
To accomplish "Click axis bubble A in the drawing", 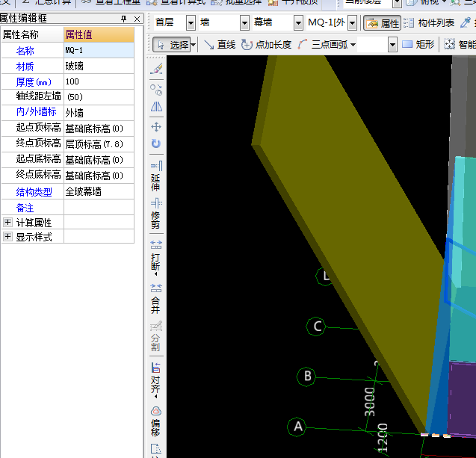I will [x=297, y=427].
